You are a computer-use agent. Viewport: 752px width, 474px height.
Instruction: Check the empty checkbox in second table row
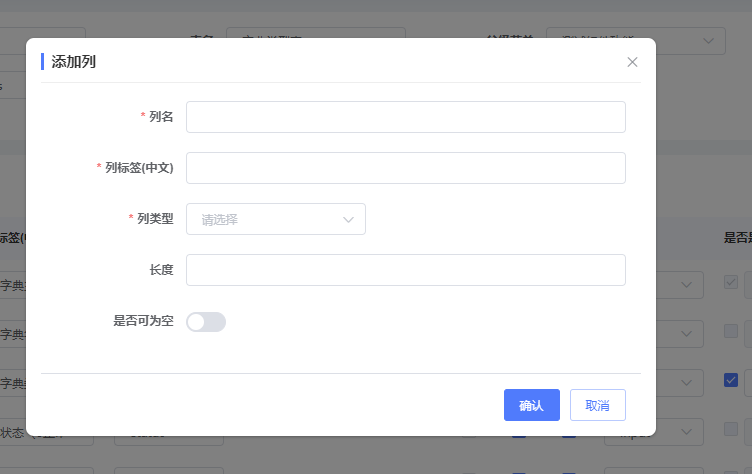(x=731, y=331)
